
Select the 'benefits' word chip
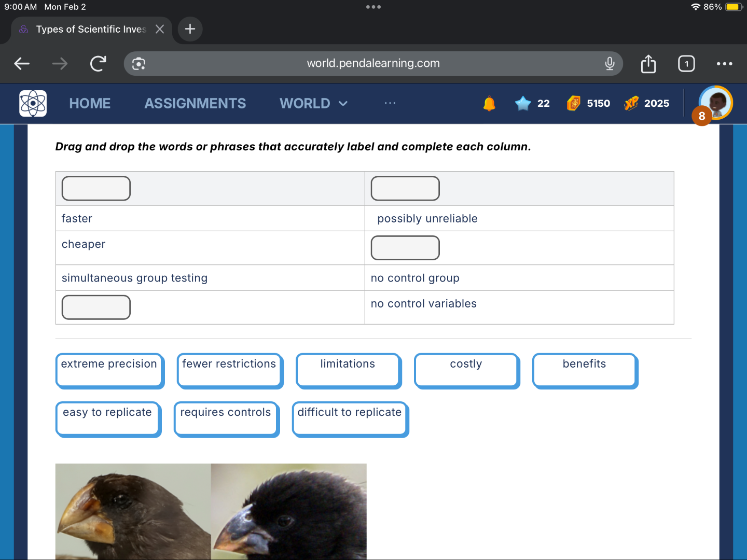click(585, 370)
